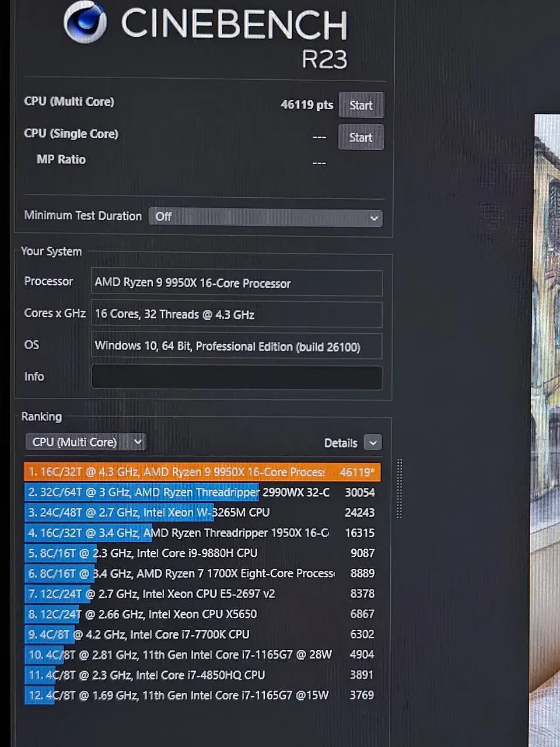Expand the Details arrow button
Viewport: 560px width, 747px height.
click(x=373, y=442)
